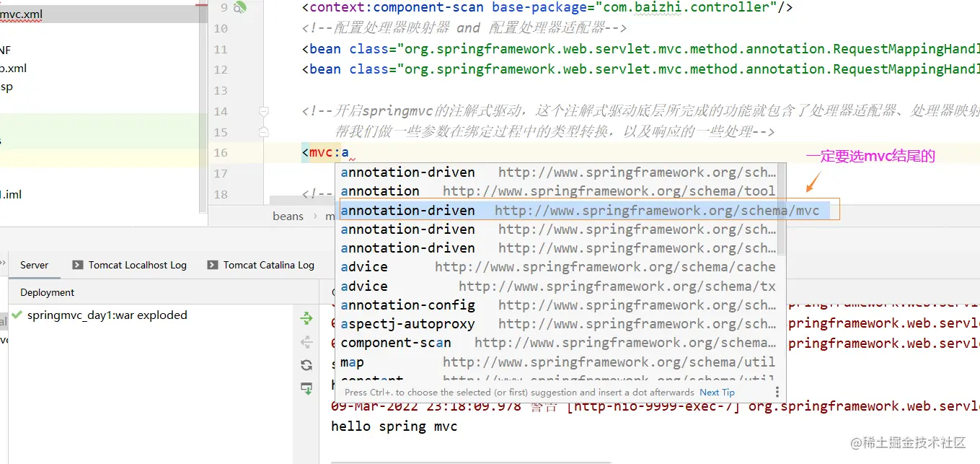Switch to the Server tab
This screenshot has height=464, width=980.
(x=34, y=266)
